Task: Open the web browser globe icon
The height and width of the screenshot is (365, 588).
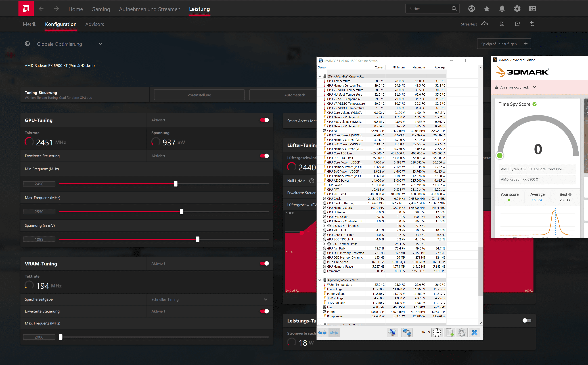Action: [x=471, y=9]
